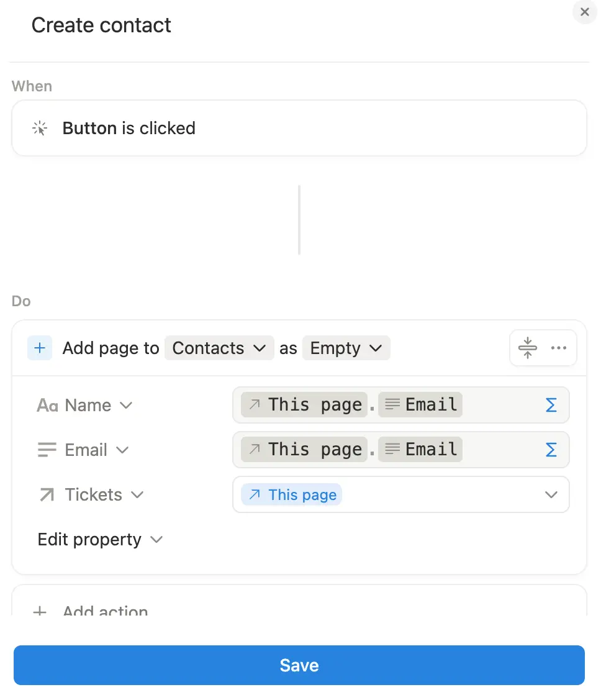Open the Contacts database dropdown
601x700 pixels.
[x=219, y=348]
